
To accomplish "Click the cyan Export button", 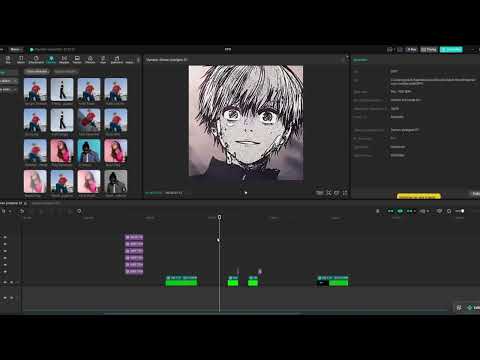I will [x=451, y=50].
